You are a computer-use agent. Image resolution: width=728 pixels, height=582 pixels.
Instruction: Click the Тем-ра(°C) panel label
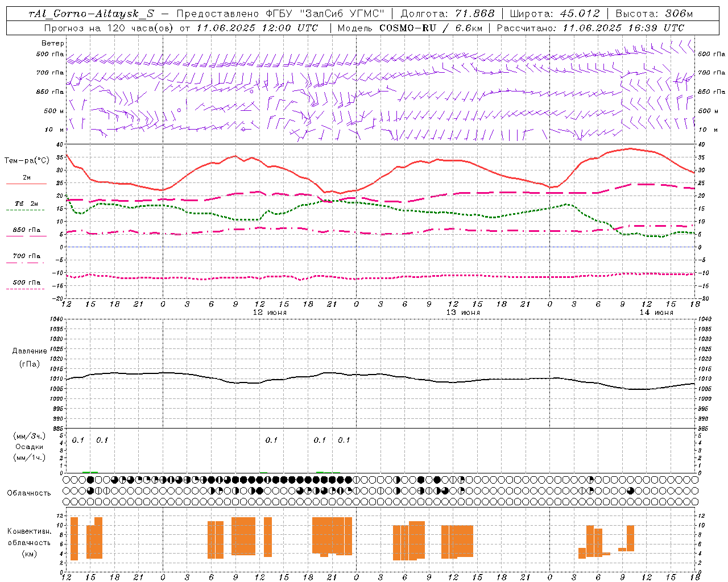26,161
